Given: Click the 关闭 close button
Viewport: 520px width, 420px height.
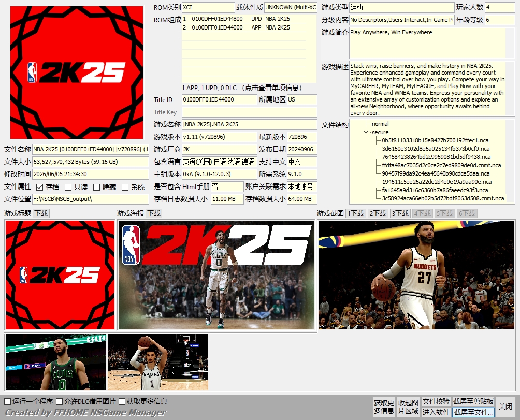Looking at the screenshot, I should (505, 407).
